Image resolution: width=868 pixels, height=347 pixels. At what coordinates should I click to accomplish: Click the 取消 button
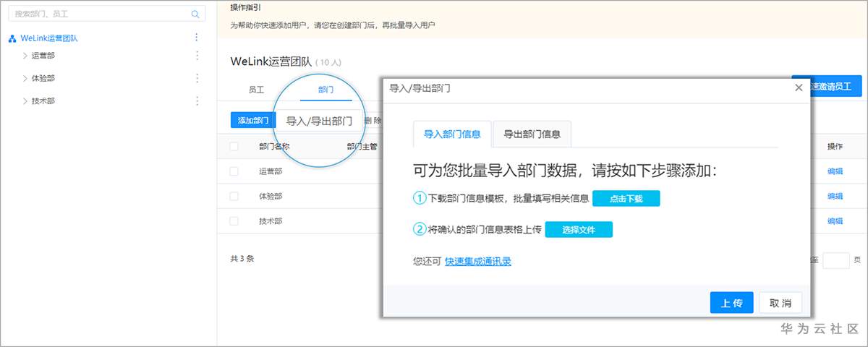tap(780, 303)
